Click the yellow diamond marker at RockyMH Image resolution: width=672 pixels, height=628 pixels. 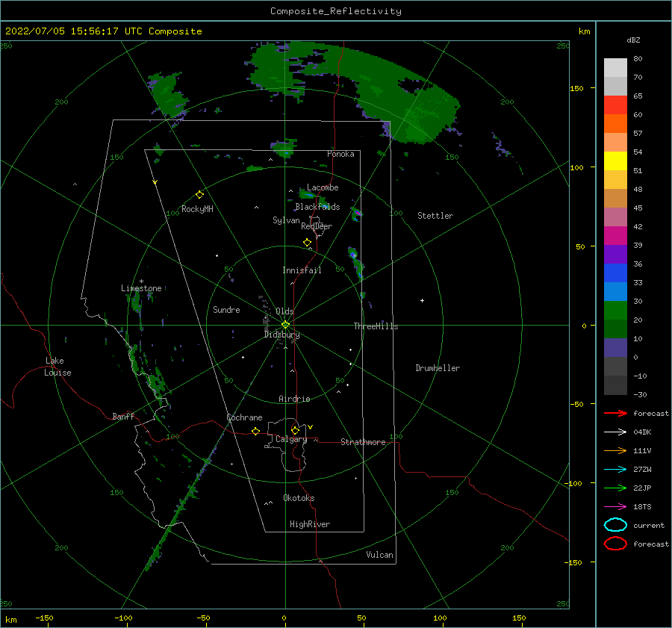(199, 195)
